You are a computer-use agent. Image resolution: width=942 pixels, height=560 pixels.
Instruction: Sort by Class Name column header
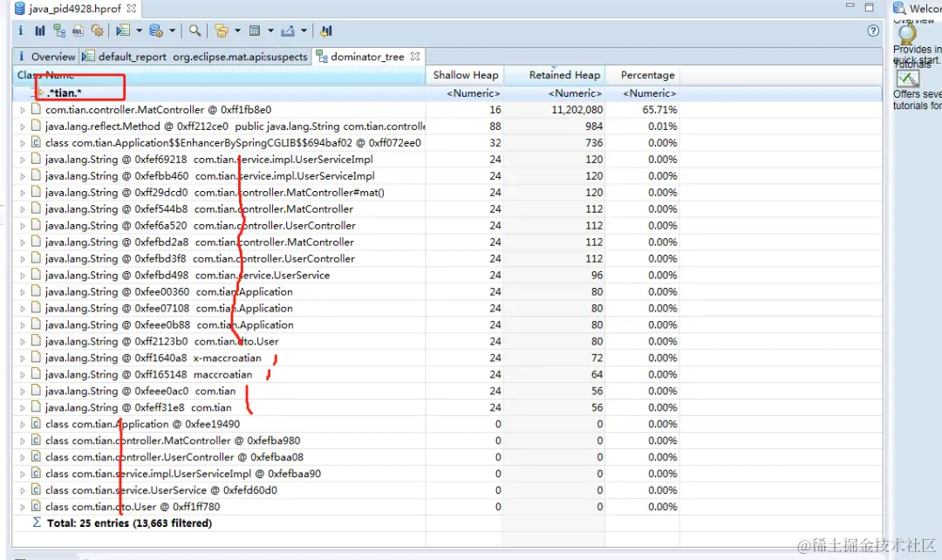[219, 75]
